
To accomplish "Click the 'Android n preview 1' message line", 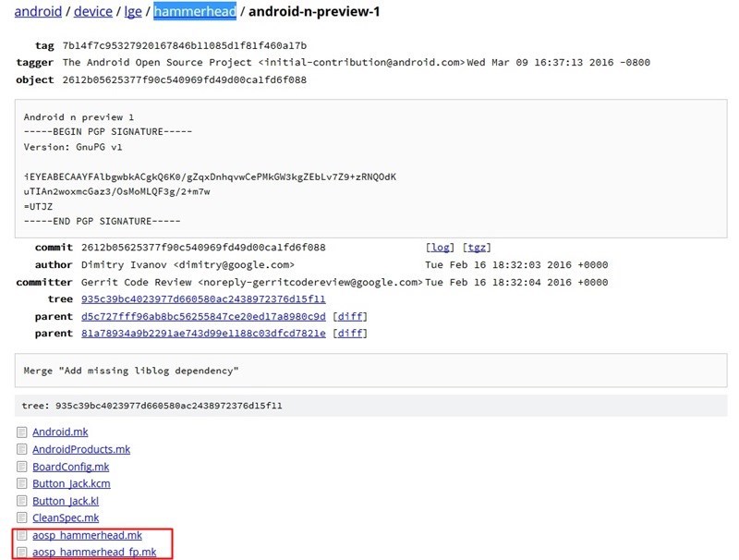I will 79,117.
